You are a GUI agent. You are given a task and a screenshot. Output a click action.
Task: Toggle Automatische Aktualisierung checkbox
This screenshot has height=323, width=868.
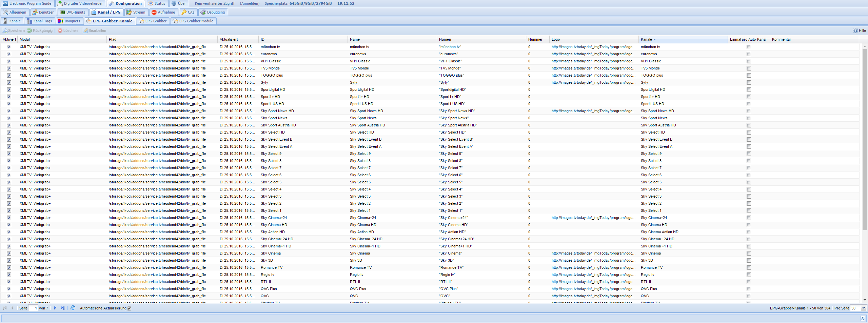pos(129,308)
